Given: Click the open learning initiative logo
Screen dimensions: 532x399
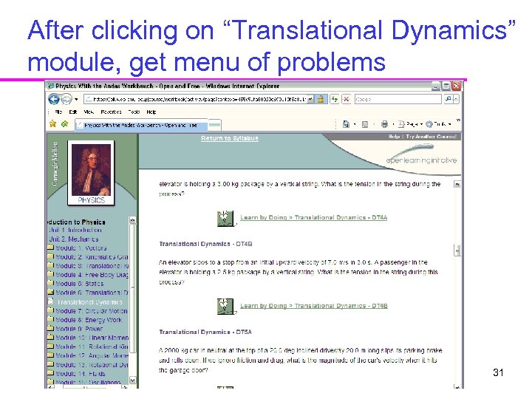Looking at the screenshot, I should click(421, 156).
